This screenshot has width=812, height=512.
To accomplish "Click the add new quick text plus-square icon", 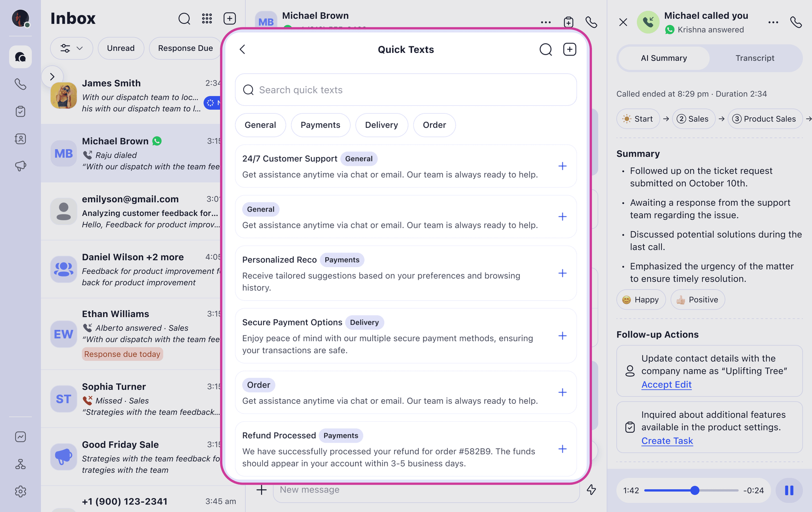I will click(x=569, y=49).
